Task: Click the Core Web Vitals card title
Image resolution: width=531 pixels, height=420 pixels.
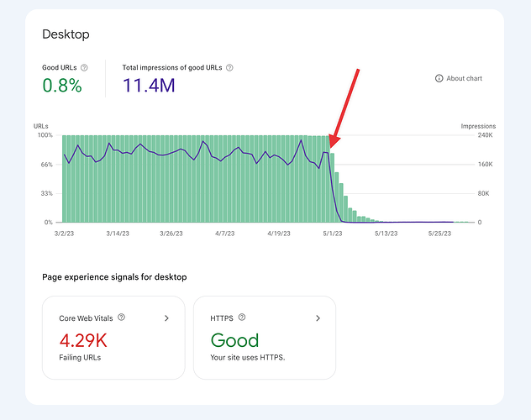Action: coord(86,318)
